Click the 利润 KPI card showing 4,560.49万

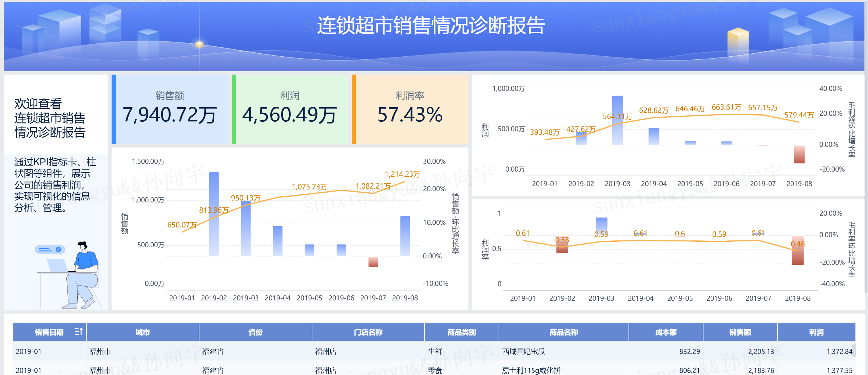tap(290, 109)
